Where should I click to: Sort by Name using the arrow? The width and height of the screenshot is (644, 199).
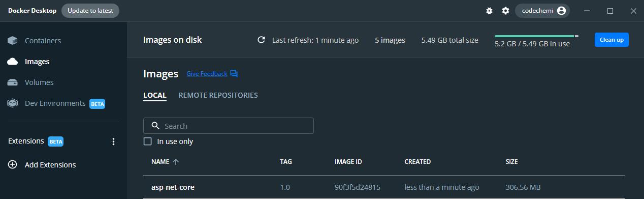coord(176,162)
